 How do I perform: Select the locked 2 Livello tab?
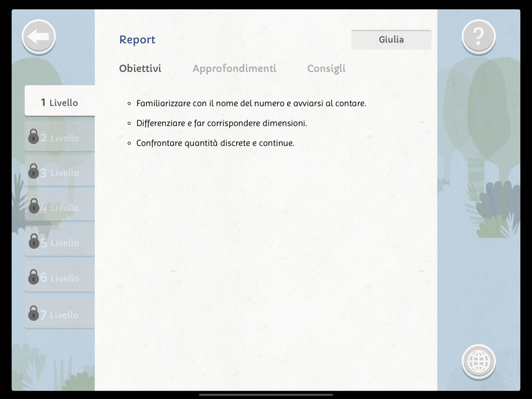coord(60,136)
